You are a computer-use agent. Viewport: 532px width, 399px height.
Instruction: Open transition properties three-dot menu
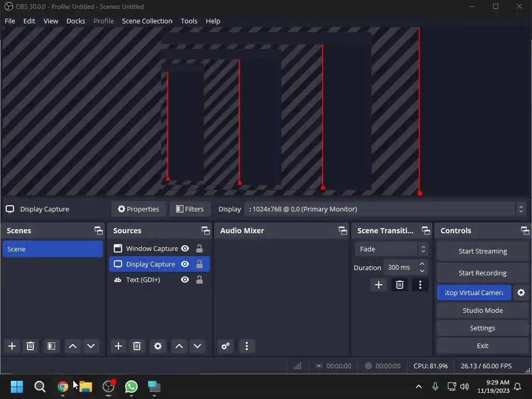(x=420, y=285)
